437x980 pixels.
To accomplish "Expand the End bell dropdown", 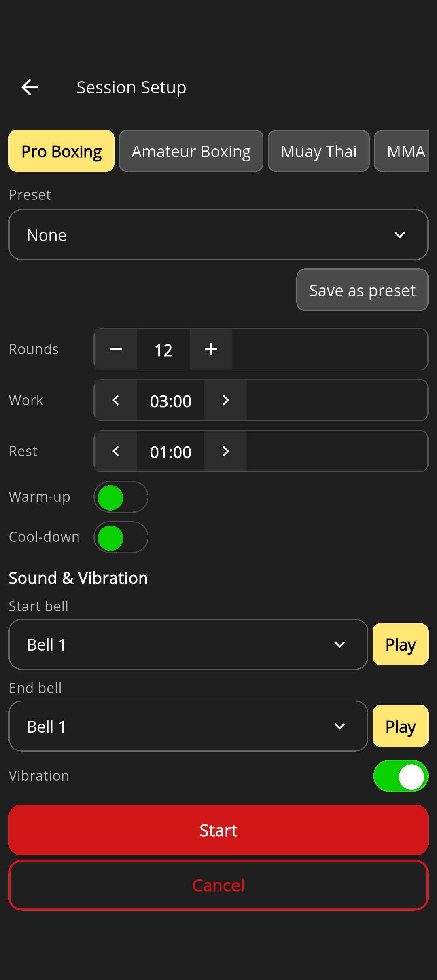I will (x=188, y=726).
